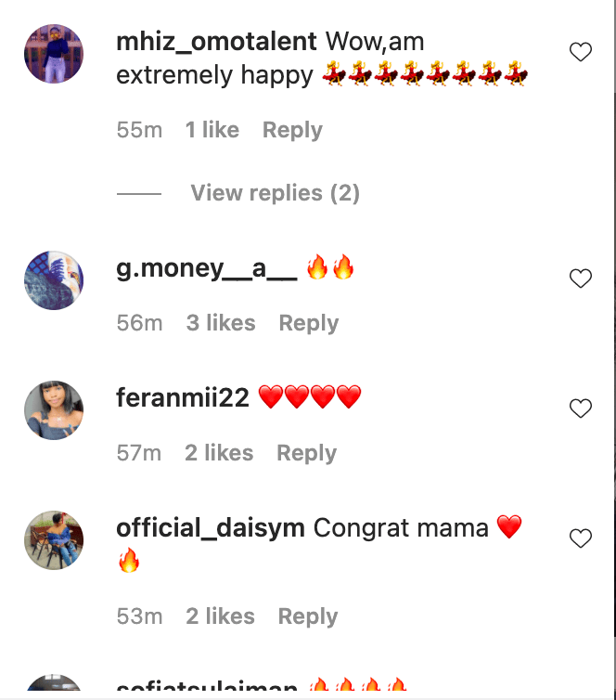View official_daisym profile photo

54,540
